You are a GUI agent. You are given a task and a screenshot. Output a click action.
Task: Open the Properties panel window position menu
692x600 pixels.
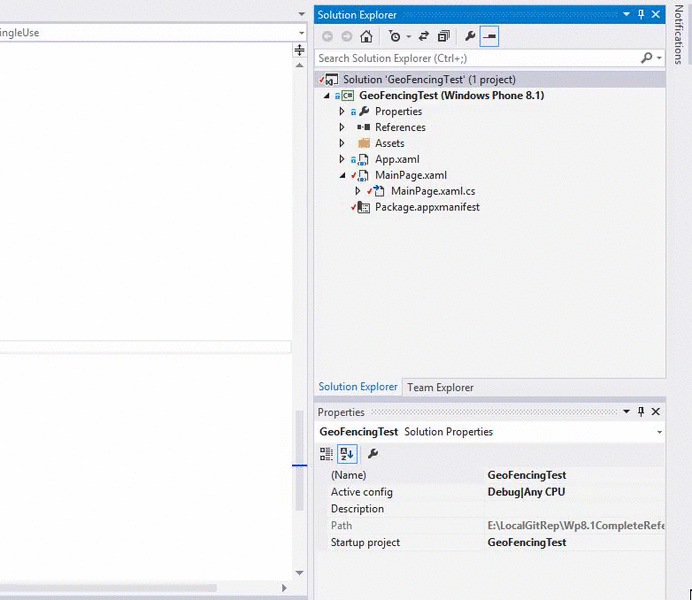click(x=626, y=412)
